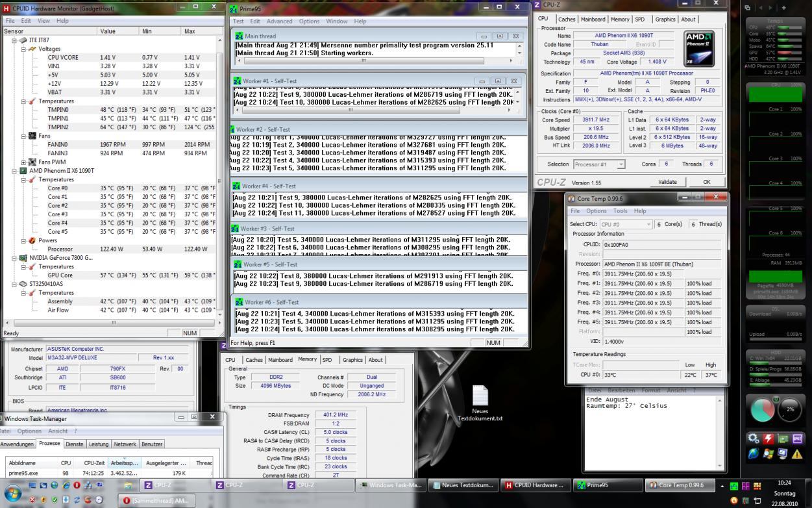Click the system clock showing 10:24

tap(783, 483)
